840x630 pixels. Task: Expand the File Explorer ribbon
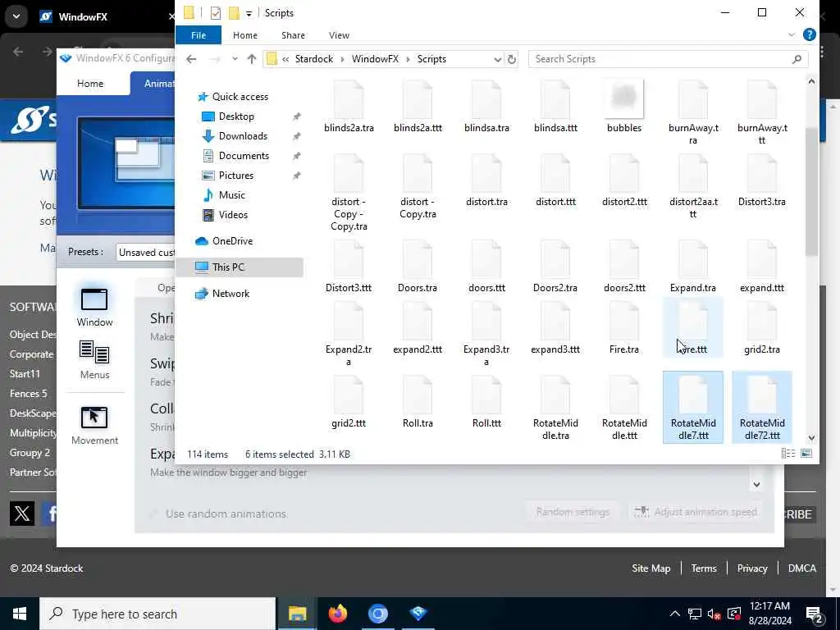point(792,34)
